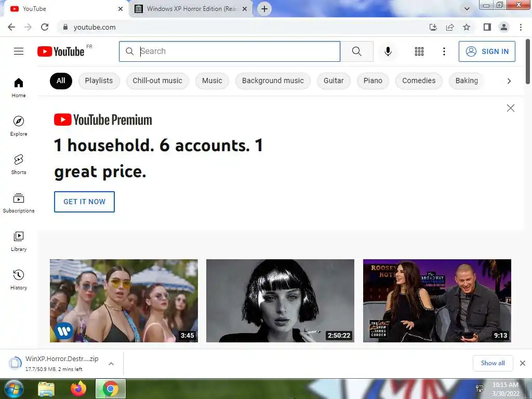Select the Music filter chip
This screenshot has width=532, height=399.
pyautogui.click(x=212, y=81)
